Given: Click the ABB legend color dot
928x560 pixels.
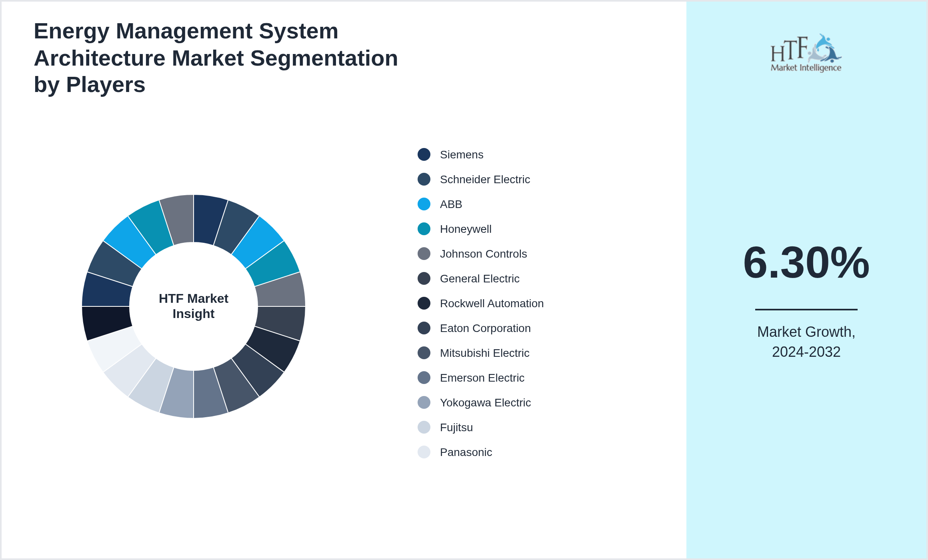Looking at the screenshot, I should tap(424, 204).
